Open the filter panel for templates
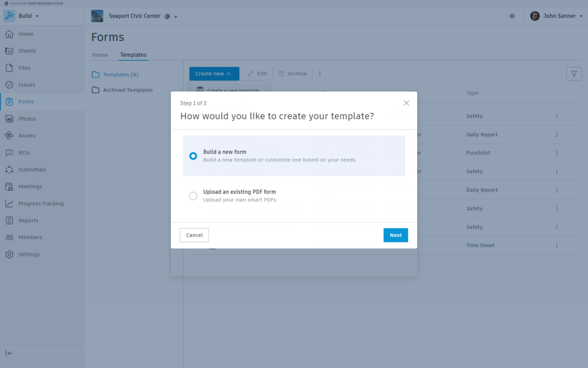Viewport: 588px width, 368px height. point(573,73)
